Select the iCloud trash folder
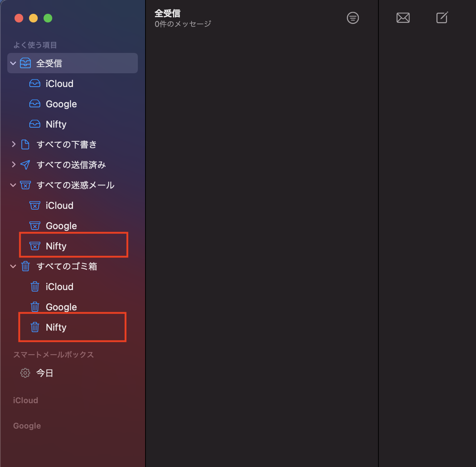This screenshot has width=476, height=467. [59, 287]
